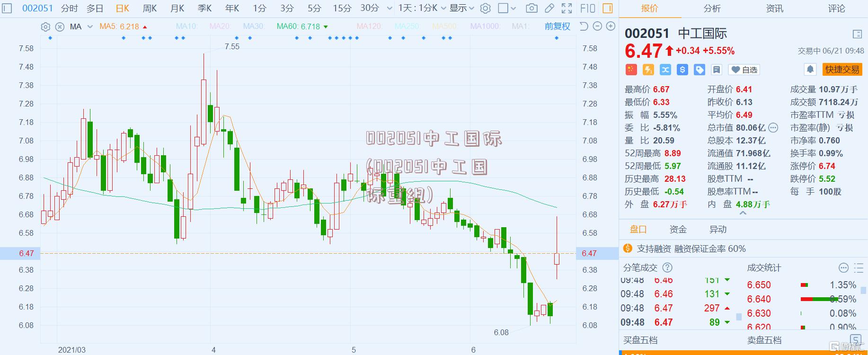The image size is (868, 355).
Task: Click the blue price tag icon
Action: click(x=700, y=70)
